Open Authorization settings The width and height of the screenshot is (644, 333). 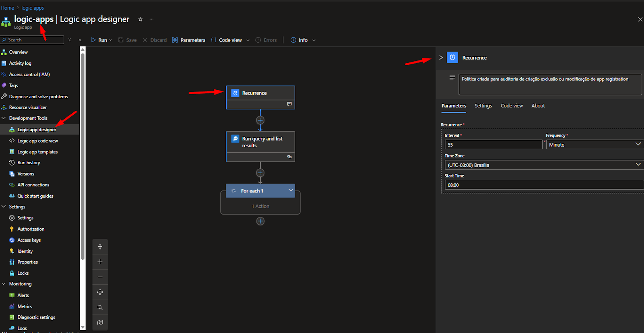[31, 229]
